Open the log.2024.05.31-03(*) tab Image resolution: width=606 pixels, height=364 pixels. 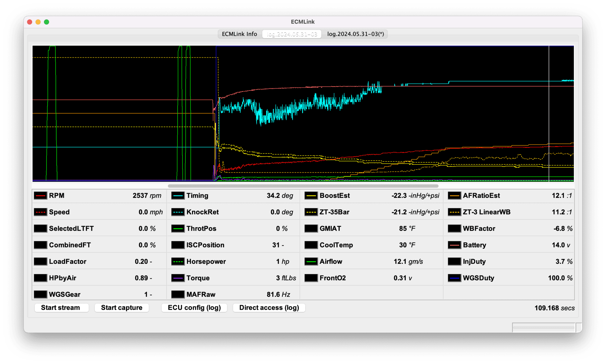click(x=355, y=34)
